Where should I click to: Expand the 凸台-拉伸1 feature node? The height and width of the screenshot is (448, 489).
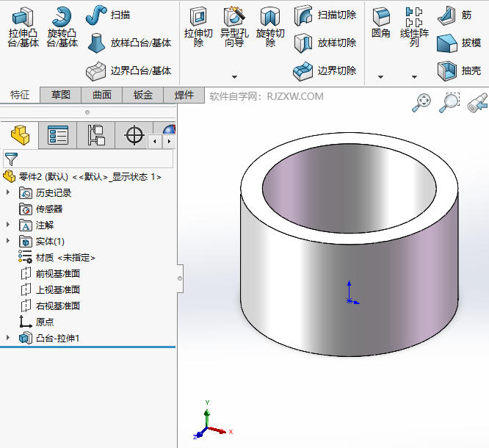8,338
